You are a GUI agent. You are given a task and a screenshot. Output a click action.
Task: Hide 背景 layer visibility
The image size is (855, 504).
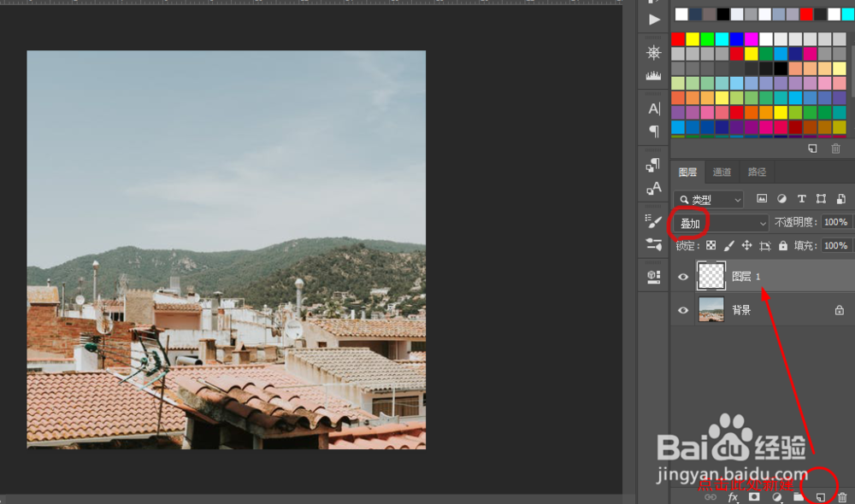point(682,311)
